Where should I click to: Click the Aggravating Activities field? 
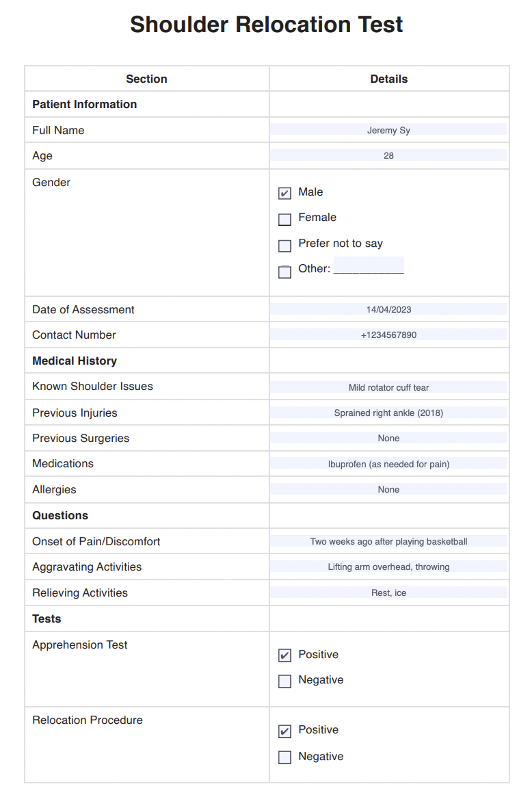coord(388,566)
